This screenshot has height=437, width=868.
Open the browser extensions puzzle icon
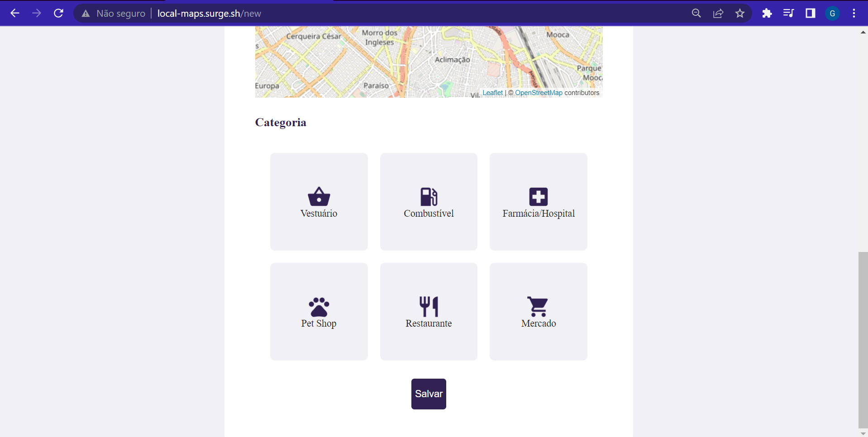(767, 13)
